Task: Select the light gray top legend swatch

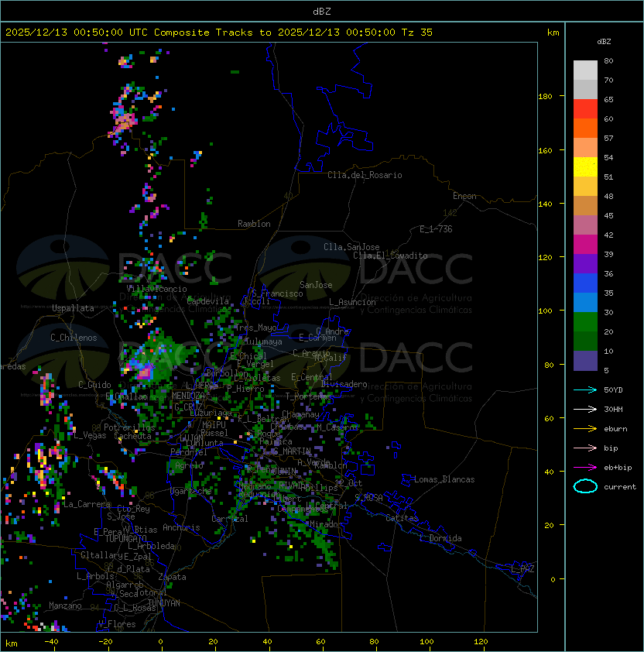Action: coord(585,70)
